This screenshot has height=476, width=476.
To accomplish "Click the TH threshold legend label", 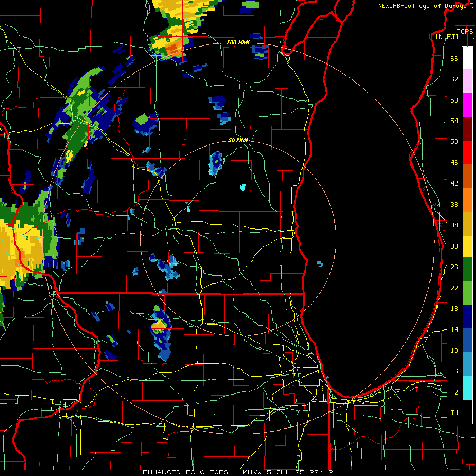I will coord(454,413).
